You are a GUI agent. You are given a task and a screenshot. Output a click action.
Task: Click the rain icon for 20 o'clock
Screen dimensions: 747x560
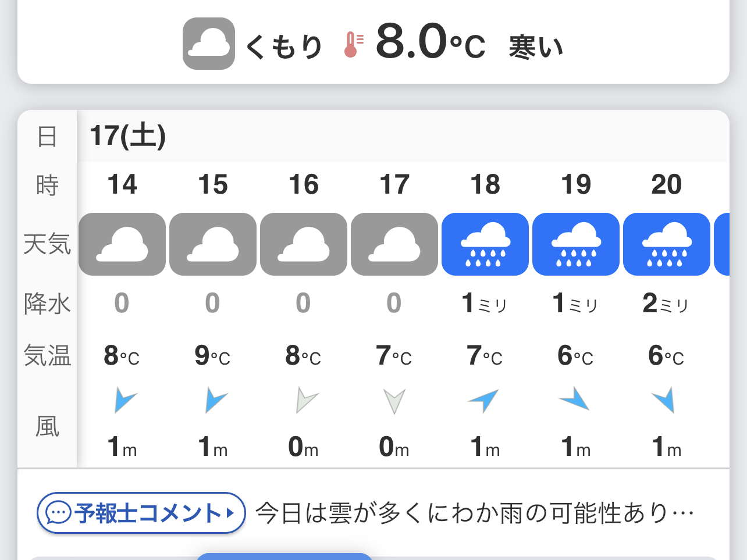667,244
